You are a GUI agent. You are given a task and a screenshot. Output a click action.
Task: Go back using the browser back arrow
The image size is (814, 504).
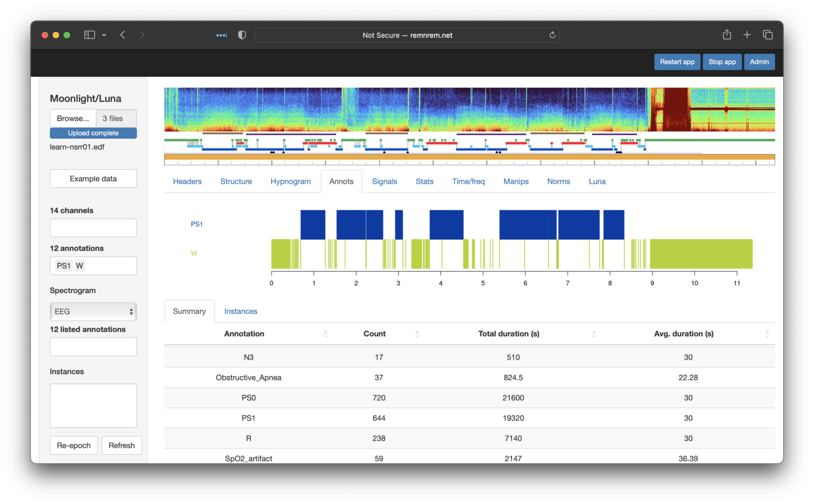(123, 35)
